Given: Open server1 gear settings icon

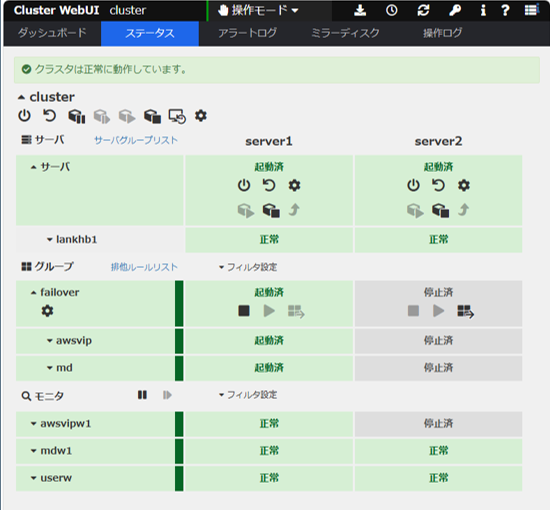Looking at the screenshot, I should coord(294,185).
